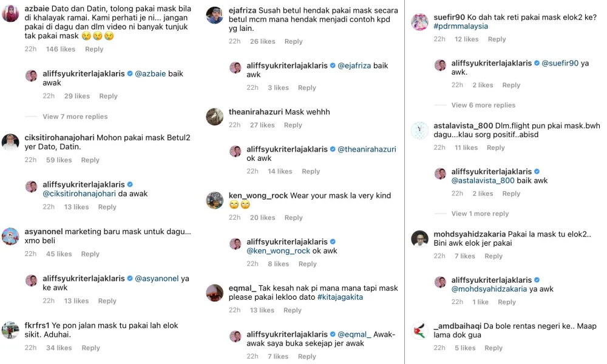Image resolution: width=607 pixels, height=364 pixels.
Task: Open ciksitirohanajohari's profile picture
Action: (x=10, y=142)
